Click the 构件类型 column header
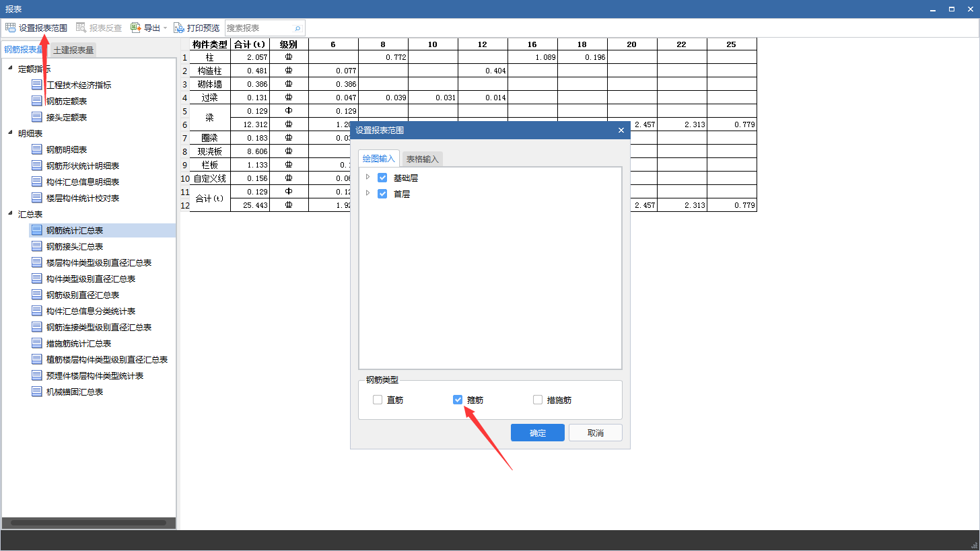The height and width of the screenshot is (551, 980). point(210,44)
